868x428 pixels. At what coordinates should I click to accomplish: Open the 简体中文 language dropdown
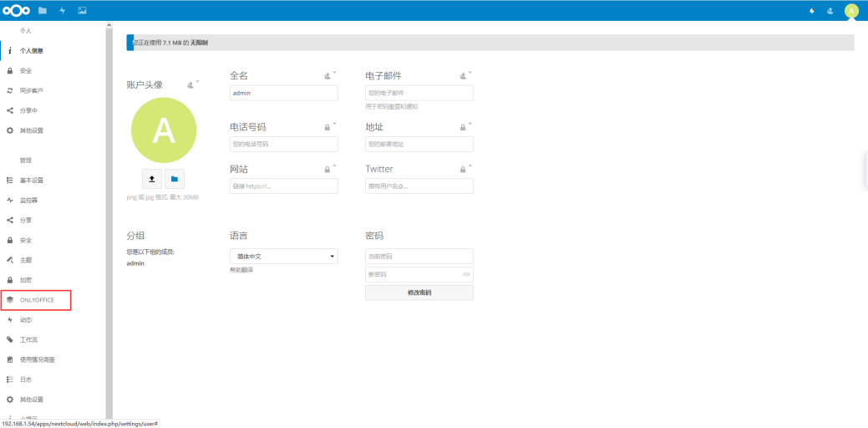coord(284,257)
